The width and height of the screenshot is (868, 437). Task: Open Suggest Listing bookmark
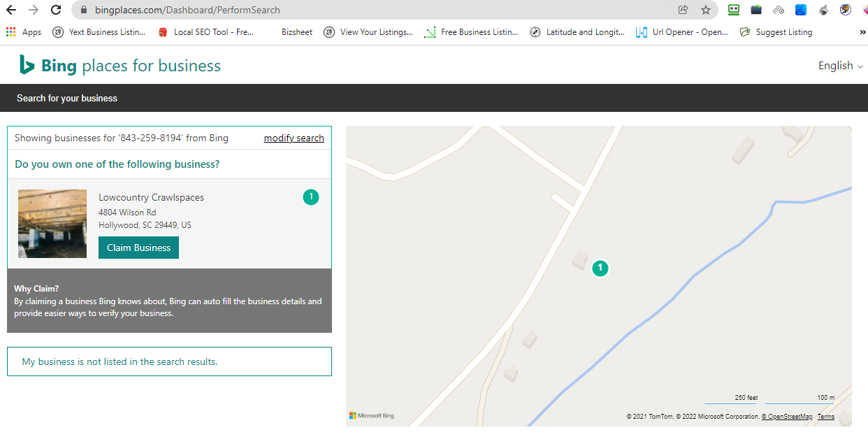[776, 32]
